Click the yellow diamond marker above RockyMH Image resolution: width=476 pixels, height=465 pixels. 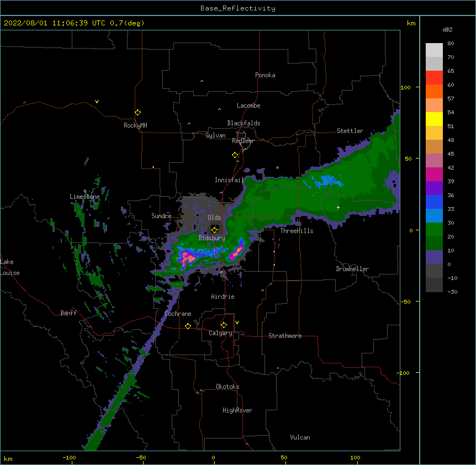138,113
